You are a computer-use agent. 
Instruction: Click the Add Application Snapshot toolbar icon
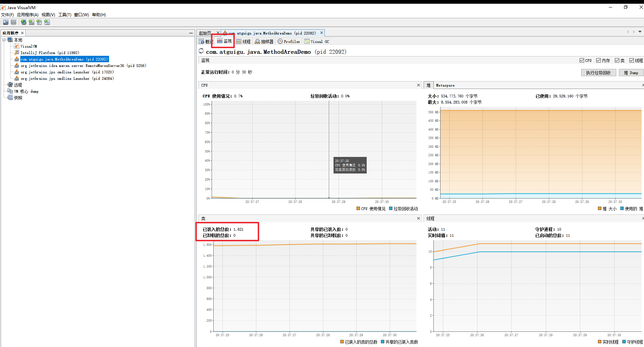pyautogui.click(x=47, y=22)
